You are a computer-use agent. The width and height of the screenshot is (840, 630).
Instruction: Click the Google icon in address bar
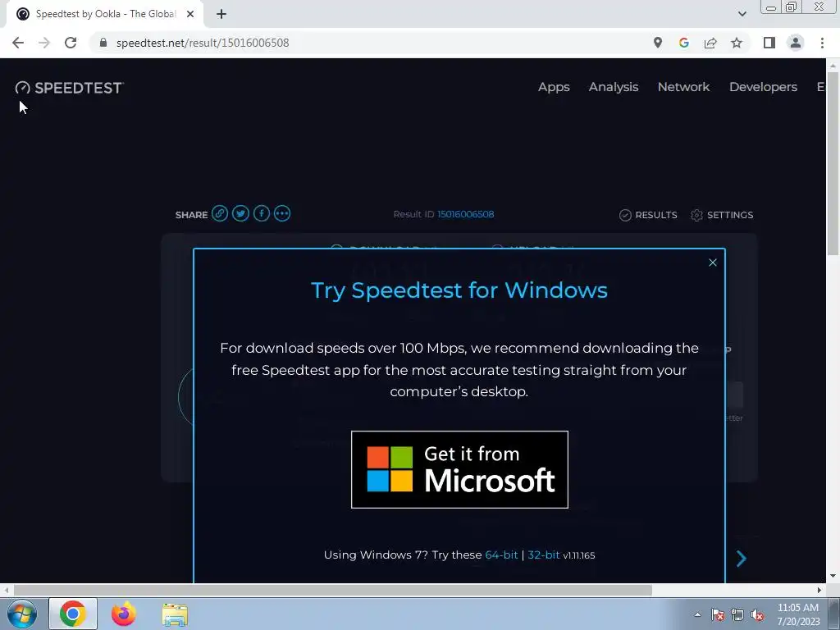683,43
